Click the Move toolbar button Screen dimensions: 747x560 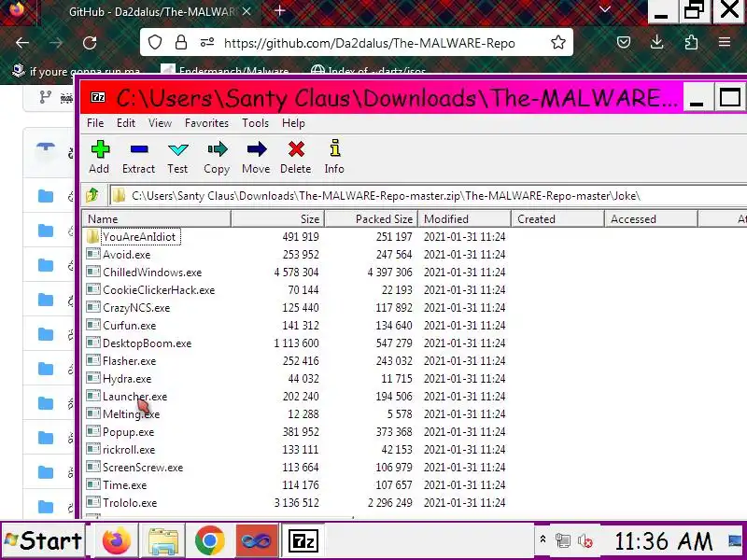click(x=256, y=157)
